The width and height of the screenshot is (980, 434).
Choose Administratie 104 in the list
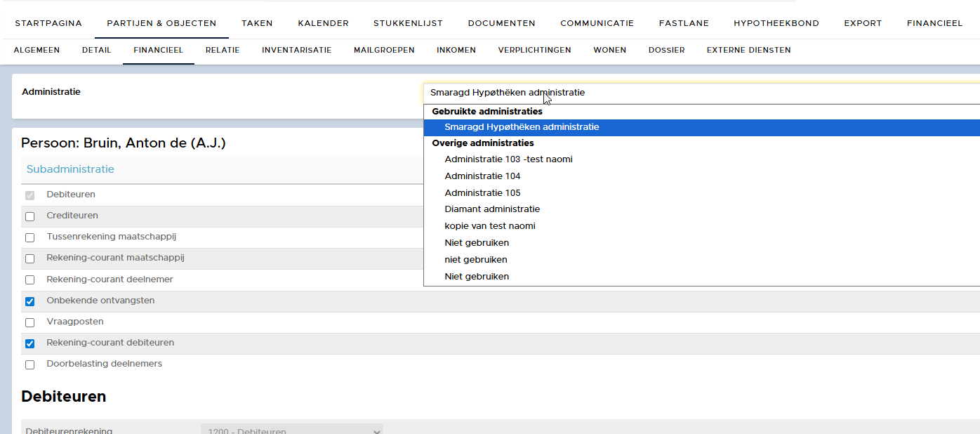[x=482, y=176]
